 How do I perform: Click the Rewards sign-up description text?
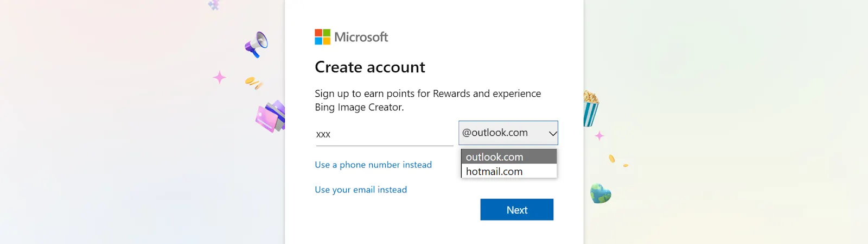coord(427,100)
